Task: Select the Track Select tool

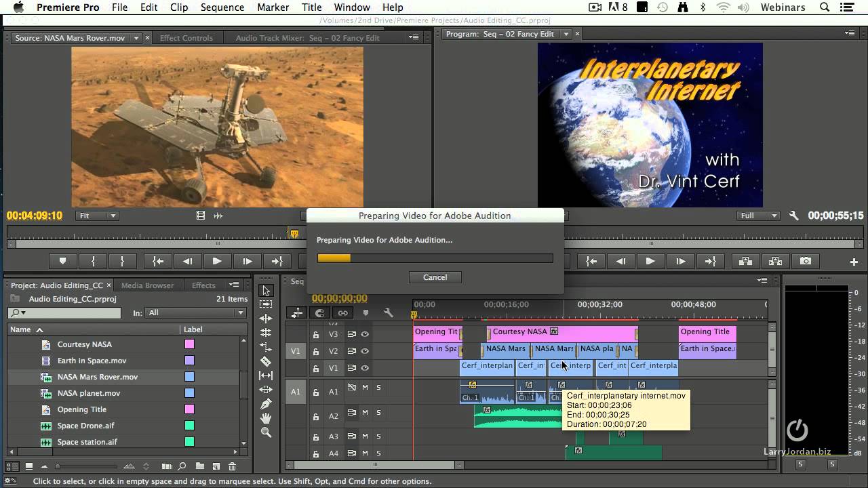Action: point(266,304)
